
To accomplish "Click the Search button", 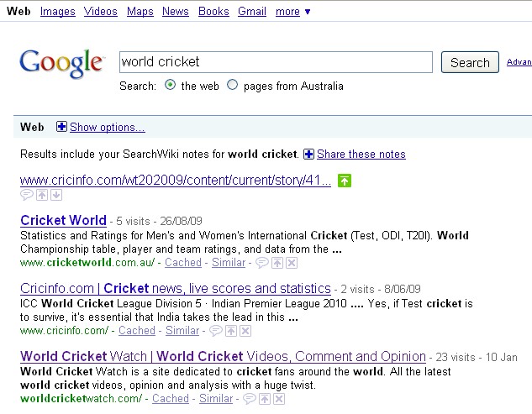I will (x=470, y=62).
